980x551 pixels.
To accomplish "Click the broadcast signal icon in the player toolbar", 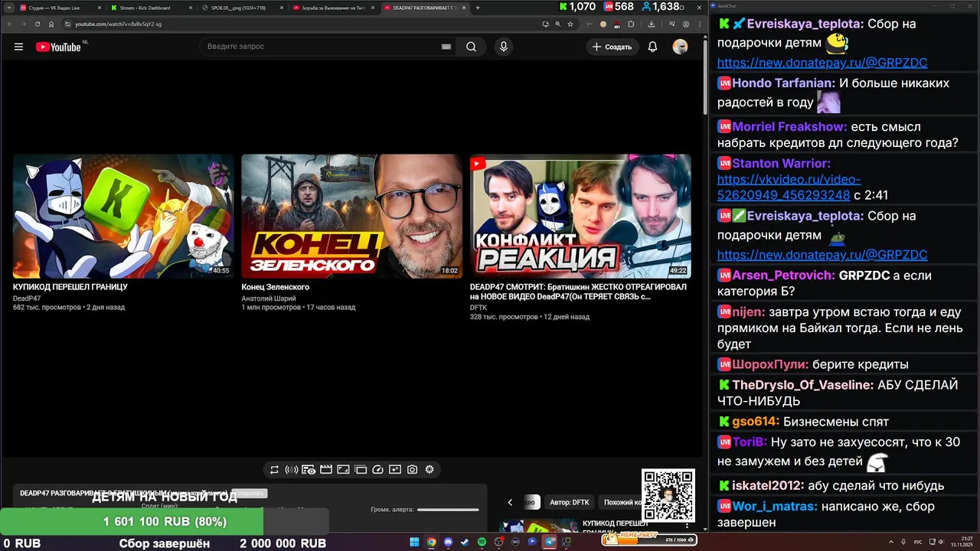I will [291, 469].
